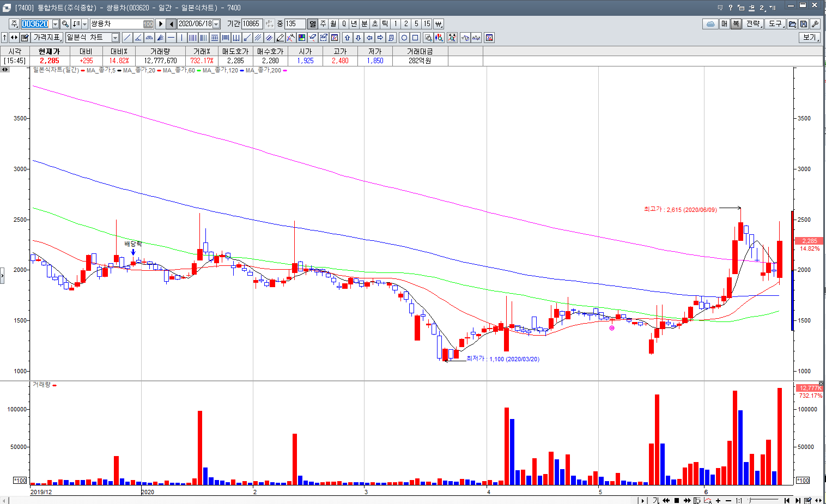Click the 주 stock type button
Viewport: 826px width, 504px height.
coord(13,24)
